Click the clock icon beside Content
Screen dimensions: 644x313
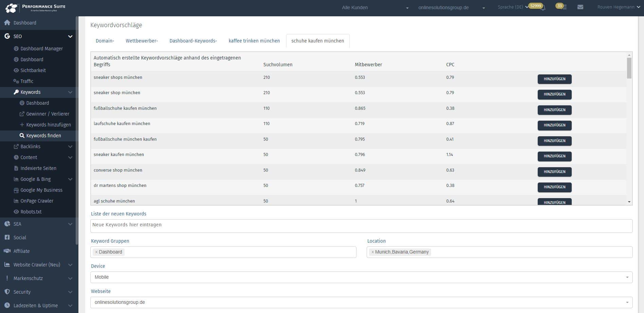click(x=16, y=157)
